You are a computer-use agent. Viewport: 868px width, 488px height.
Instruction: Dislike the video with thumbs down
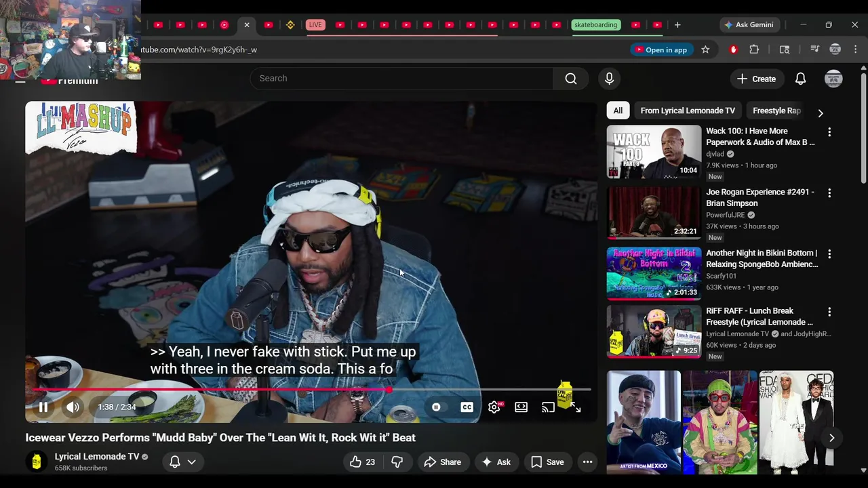tap(397, 462)
